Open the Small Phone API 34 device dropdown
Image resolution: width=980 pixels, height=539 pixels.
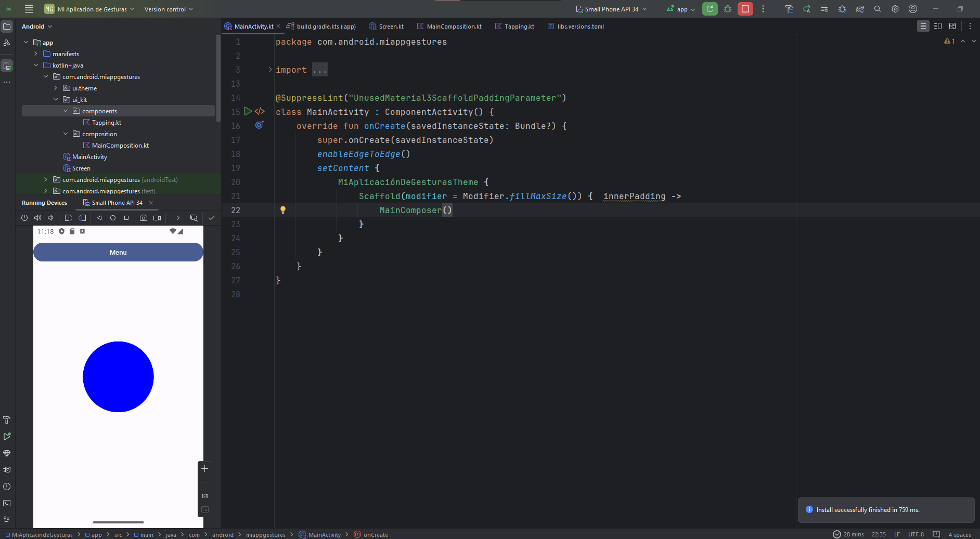pyautogui.click(x=612, y=9)
